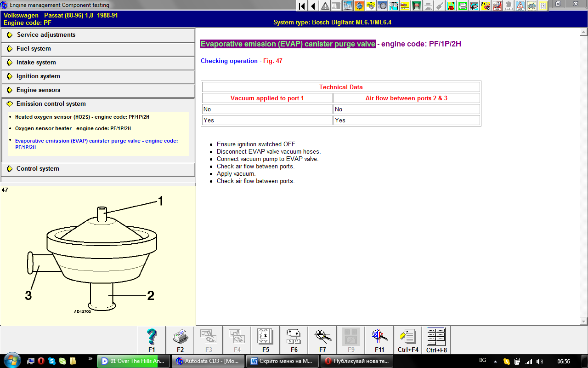Open the Ctrl+F4 notes icon
This screenshot has height=368, width=588.
click(x=408, y=337)
